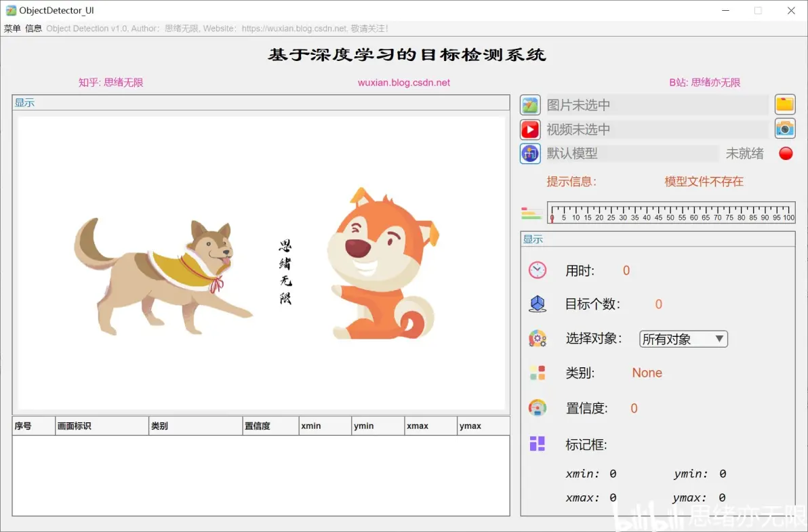The image size is (808, 532).
Task: Click the image file select icon
Action: [x=529, y=105]
